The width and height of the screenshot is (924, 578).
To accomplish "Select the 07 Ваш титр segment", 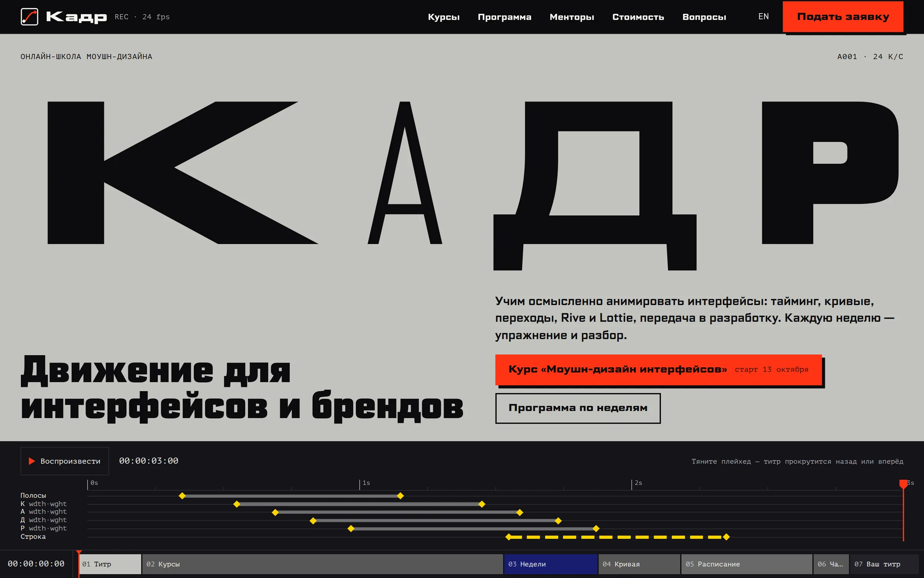I will tap(884, 564).
